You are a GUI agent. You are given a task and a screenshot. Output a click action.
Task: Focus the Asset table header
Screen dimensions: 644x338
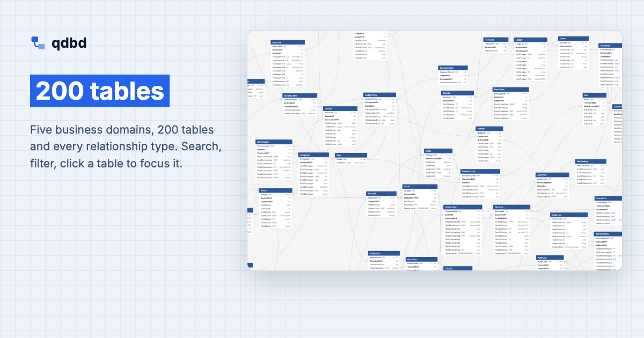click(420, 187)
